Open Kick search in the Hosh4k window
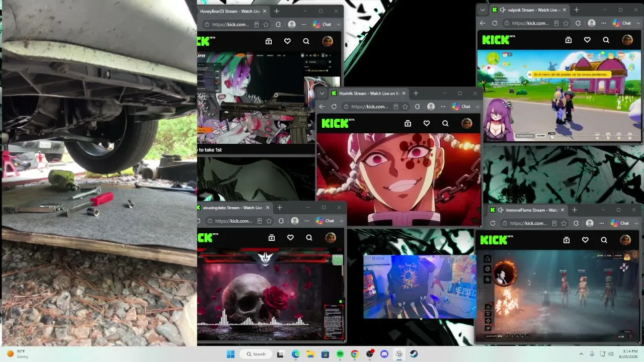644x362 pixels. (x=445, y=123)
